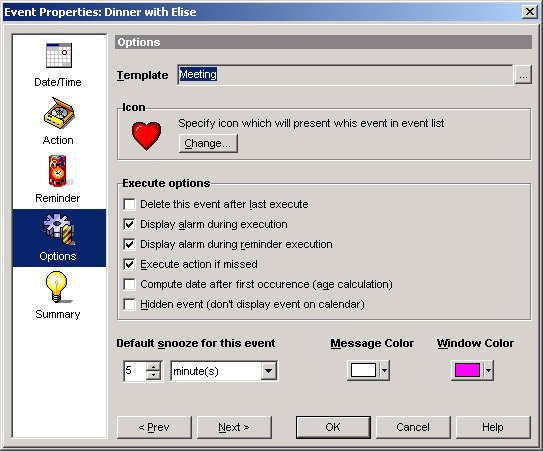
Task: Uncheck Execute action if missed
Action: [129, 265]
